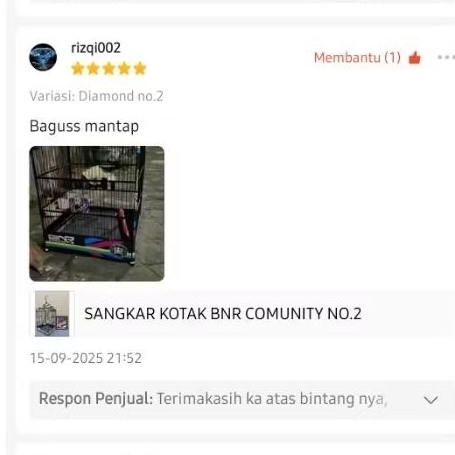Click the Respon Penjual reply text
This screenshot has width=455, height=455.
click(272, 399)
